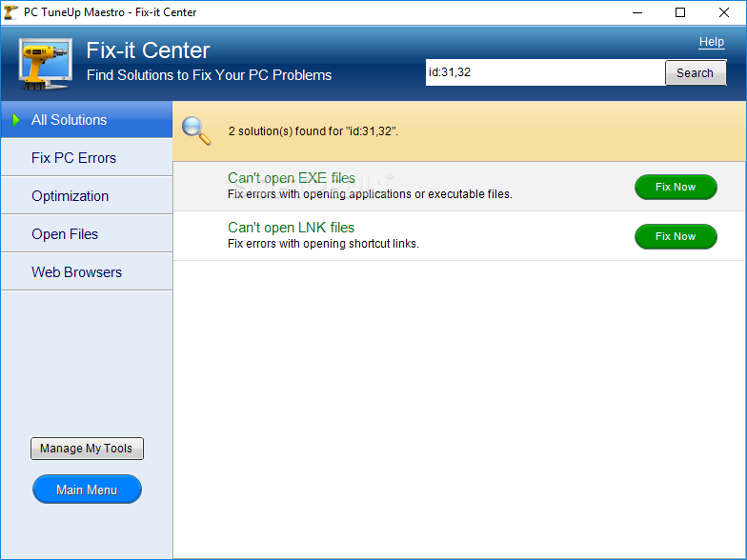Open the Open Files category
The width and height of the screenshot is (747, 560).
pos(87,234)
